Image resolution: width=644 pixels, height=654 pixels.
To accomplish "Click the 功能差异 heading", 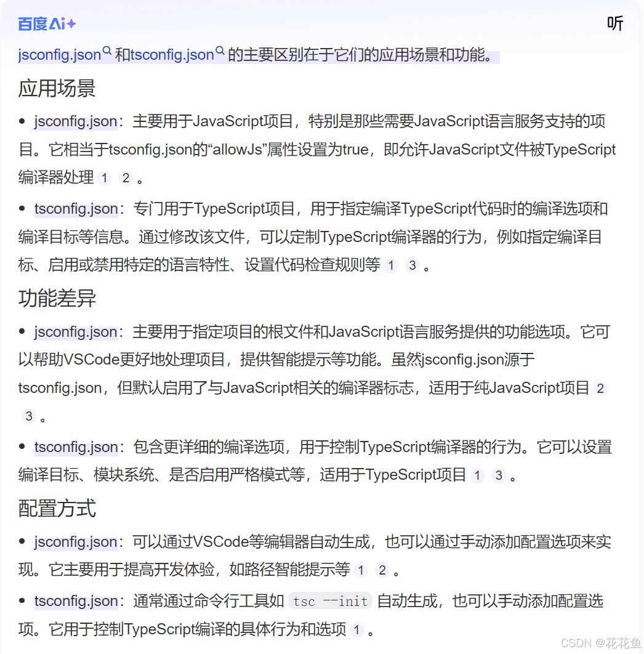I will tap(57, 299).
